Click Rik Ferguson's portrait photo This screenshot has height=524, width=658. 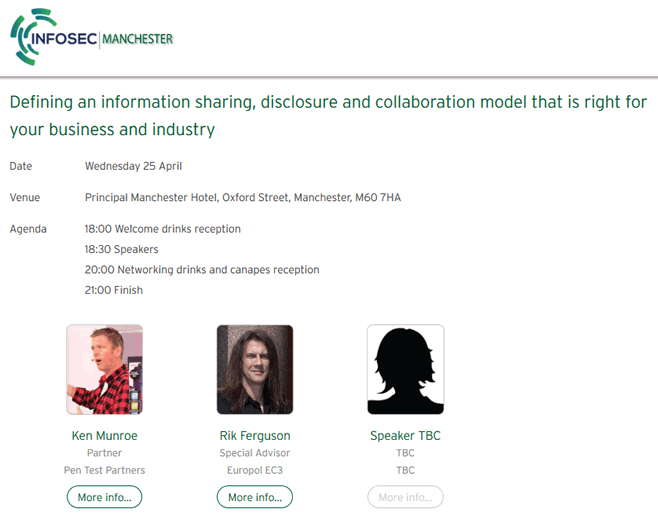click(x=255, y=369)
